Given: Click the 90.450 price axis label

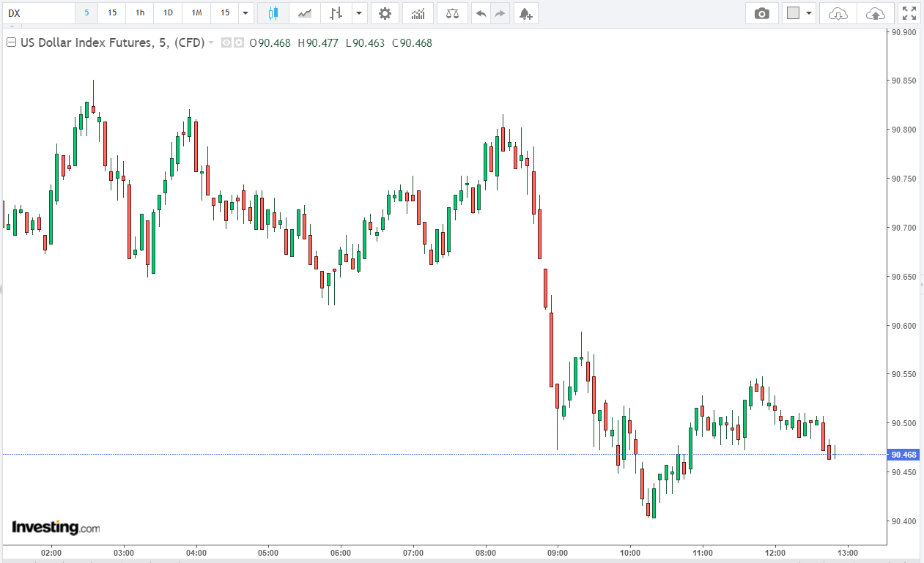Looking at the screenshot, I should (903, 472).
